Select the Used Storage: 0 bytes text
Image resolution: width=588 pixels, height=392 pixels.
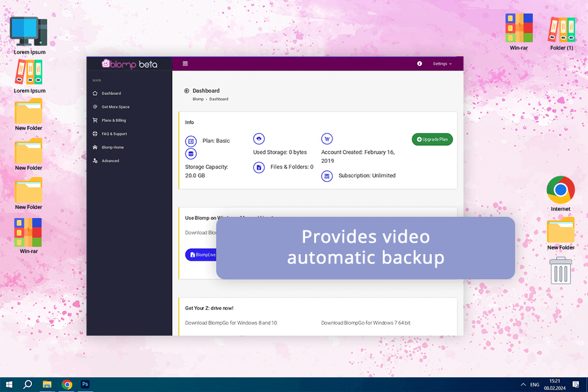tap(280, 153)
